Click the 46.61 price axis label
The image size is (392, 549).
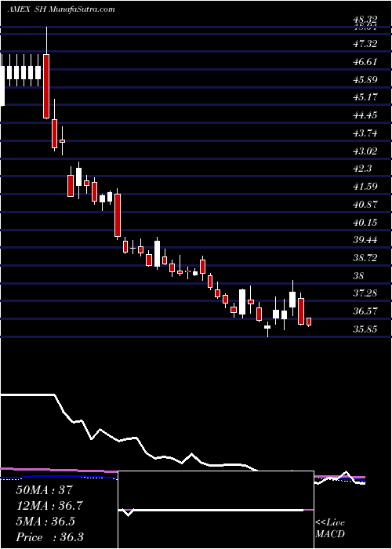(x=365, y=62)
